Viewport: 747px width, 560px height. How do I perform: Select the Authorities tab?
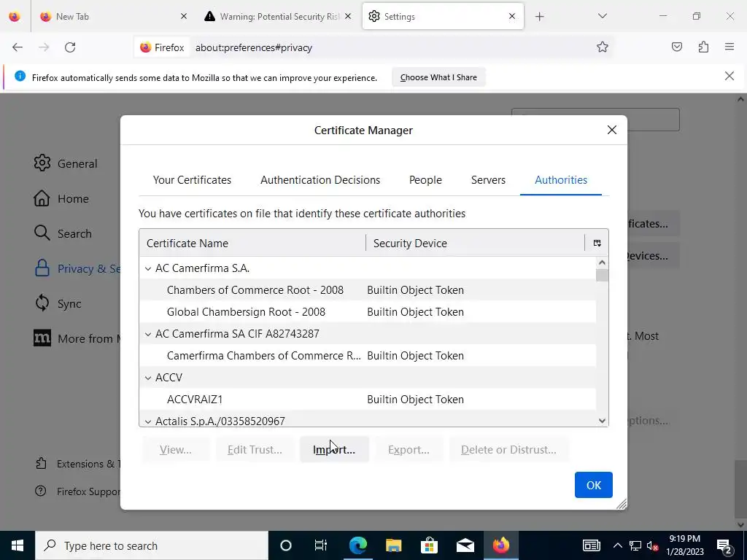tap(561, 180)
